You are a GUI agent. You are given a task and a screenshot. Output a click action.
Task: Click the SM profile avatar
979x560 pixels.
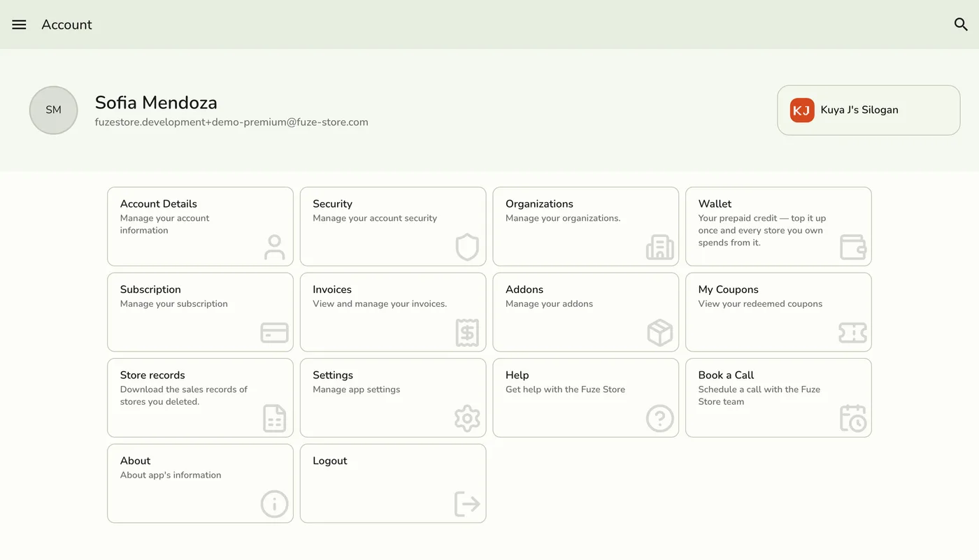[53, 110]
